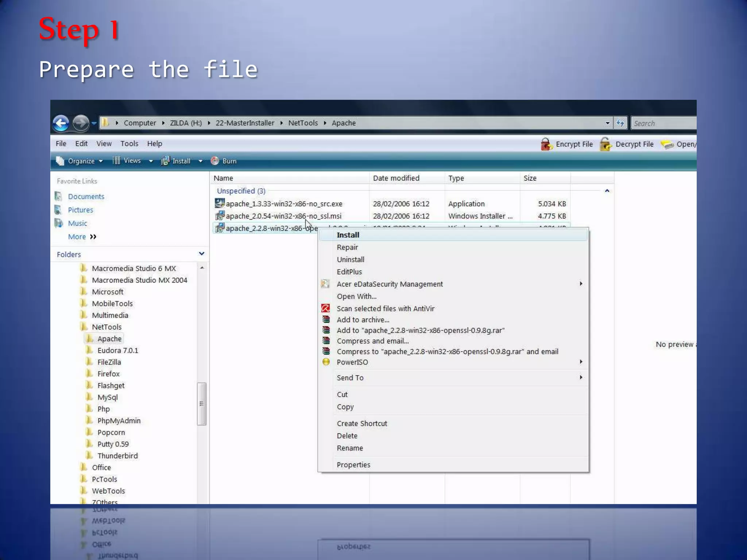Go to 22-MasterInstaller in the breadcrumb
This screenshot has width=747, height=560.
245,123
